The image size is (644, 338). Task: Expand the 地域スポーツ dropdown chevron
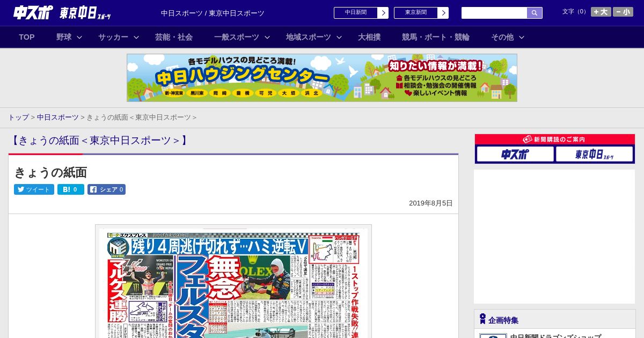(x=339, y=37)
